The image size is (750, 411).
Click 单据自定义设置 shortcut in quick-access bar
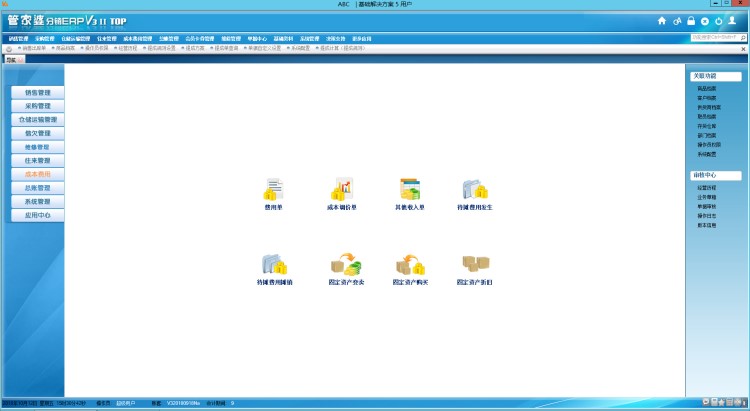click(x=265, y=48)
